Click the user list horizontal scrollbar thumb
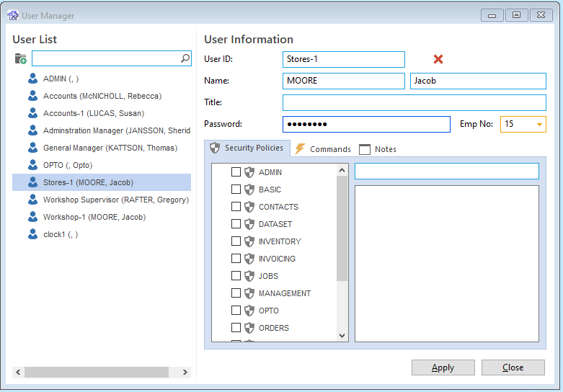The width and height of the screenshot is (563, 392). tap(97, 373)
